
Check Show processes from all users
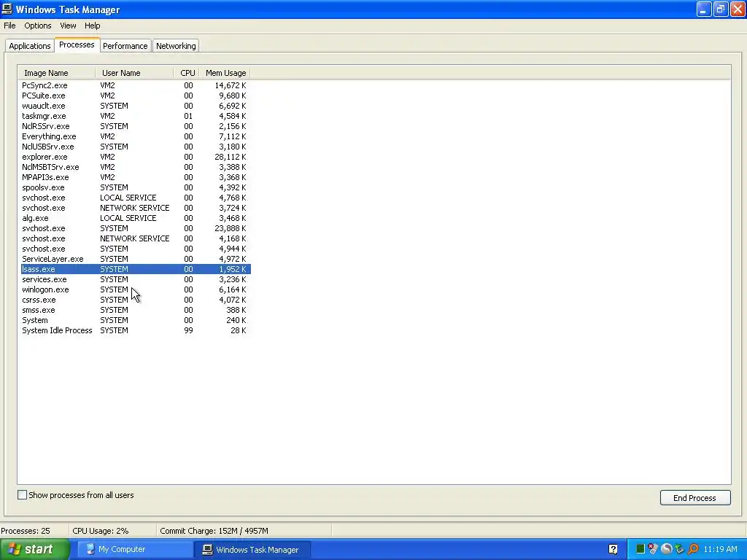22,495
